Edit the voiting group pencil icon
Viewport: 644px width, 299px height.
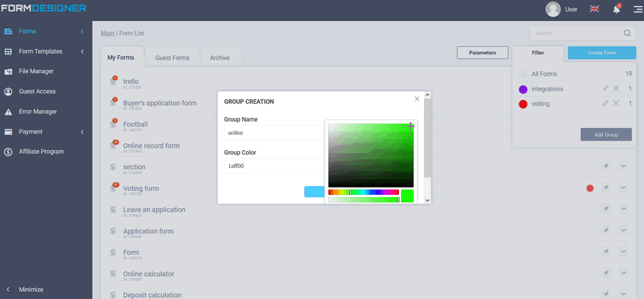point(605,103)
